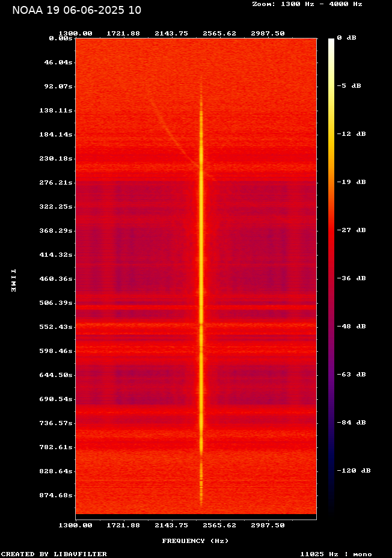
Task: Click the vertical TIME axis title
Action: coord(13,280)
